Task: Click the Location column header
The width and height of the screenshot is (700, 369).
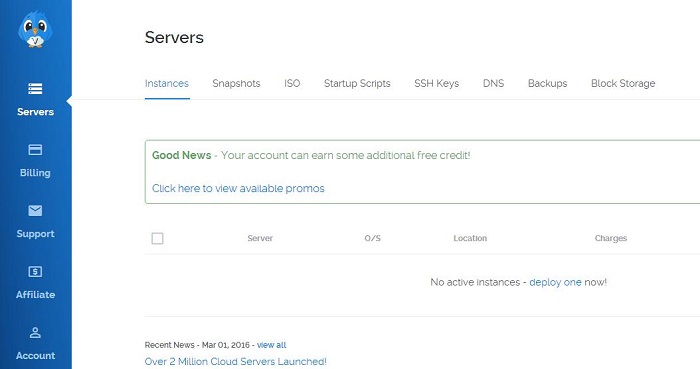Action: click(x=470, y=238)
